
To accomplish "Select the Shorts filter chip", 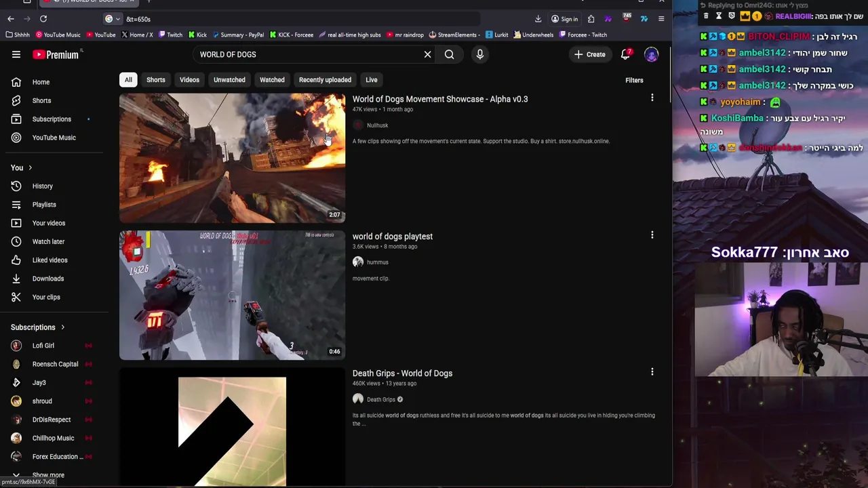I will 156,80.
